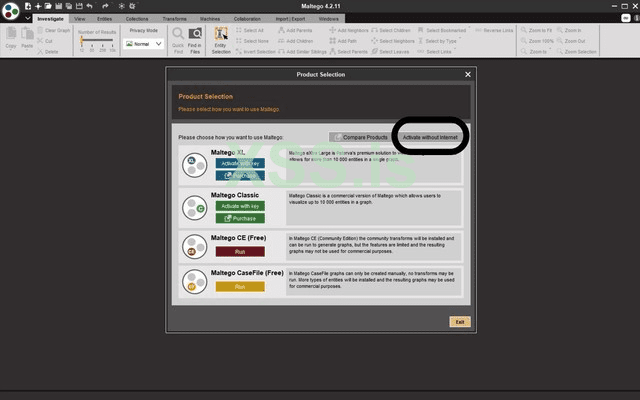Click the Maltego XL product icon

tap(195, 166)
